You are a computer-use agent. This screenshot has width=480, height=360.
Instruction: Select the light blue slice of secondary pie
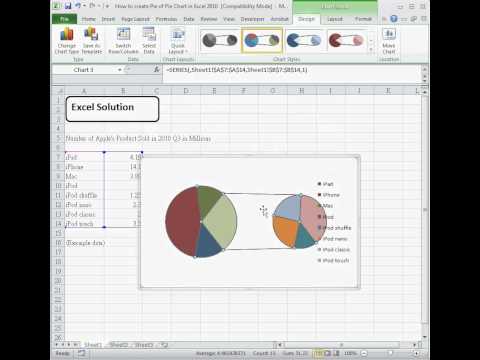(x=288, y=208)
